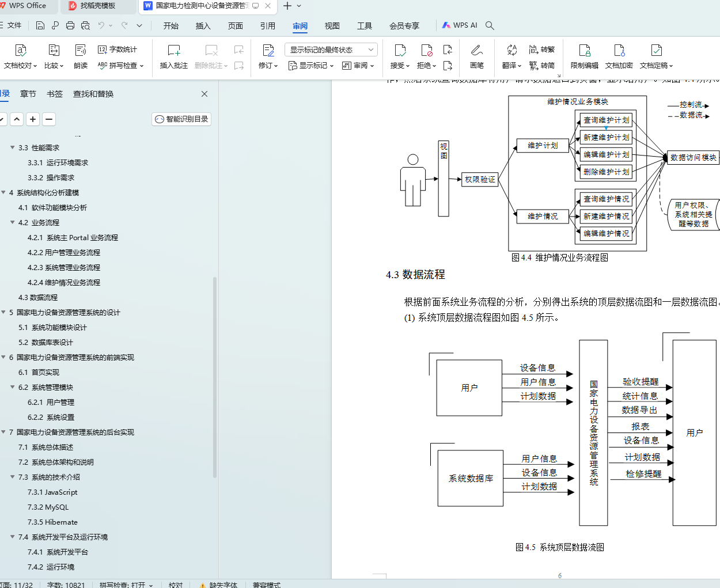The image size is (720, 588).
Task: Click 拒绝 reject change icon
Action: [x=426, y=50]
